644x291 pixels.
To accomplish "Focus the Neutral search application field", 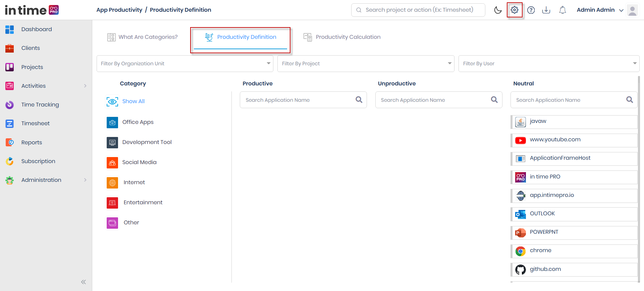I will tap(574, 100).
